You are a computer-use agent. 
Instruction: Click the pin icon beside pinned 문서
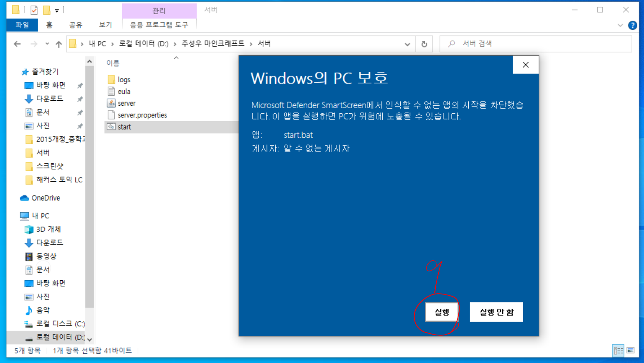[x=80, y=113]
